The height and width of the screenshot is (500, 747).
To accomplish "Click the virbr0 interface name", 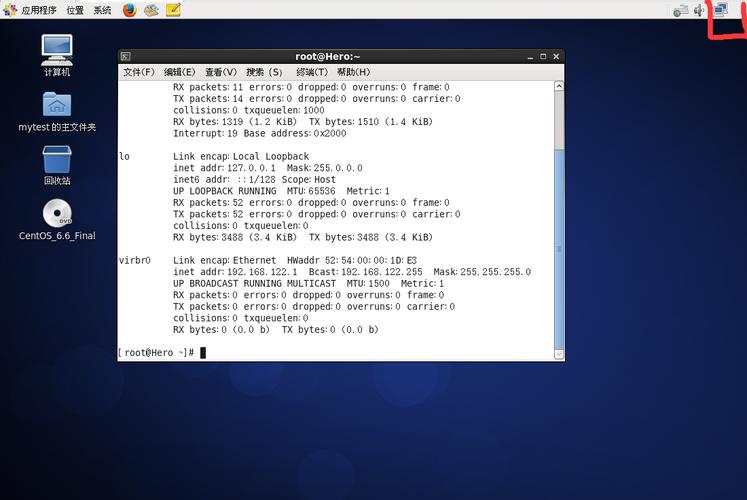I will pyautogui.click(x=134, y=260).
